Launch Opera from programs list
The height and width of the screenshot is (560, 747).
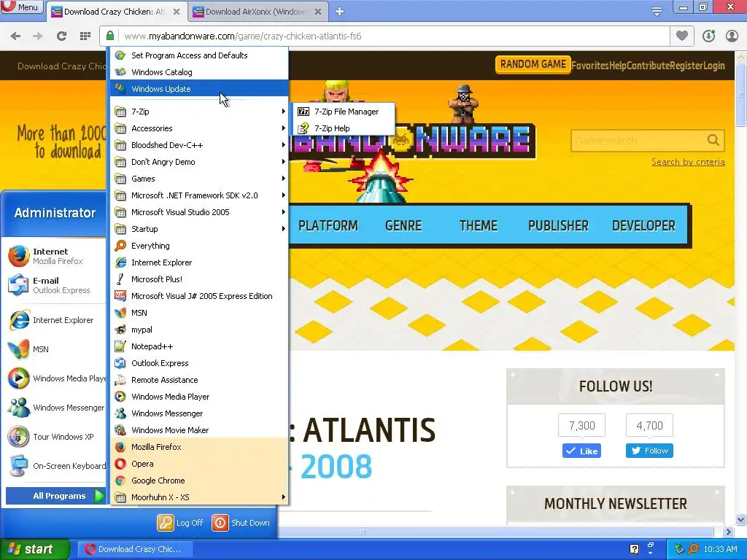199,464
